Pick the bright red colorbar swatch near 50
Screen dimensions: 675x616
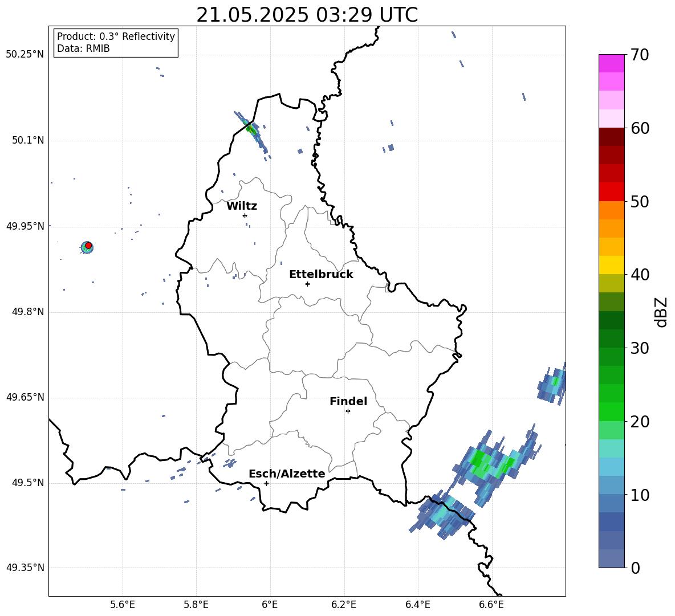611,192
